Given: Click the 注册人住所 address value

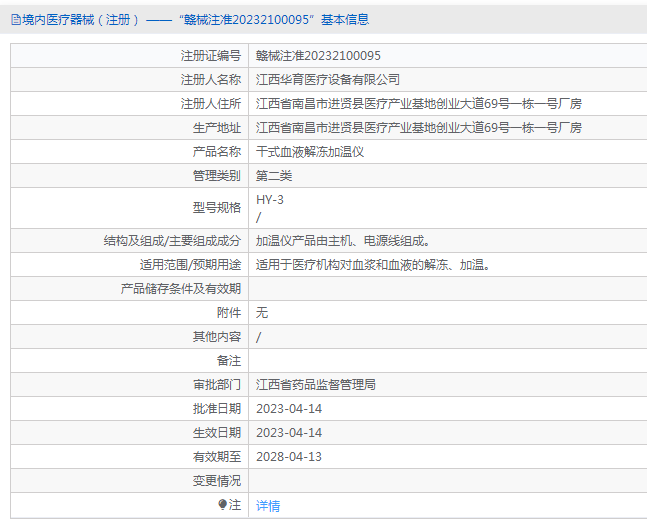Looking at the screenshot, I should (418, 104).
